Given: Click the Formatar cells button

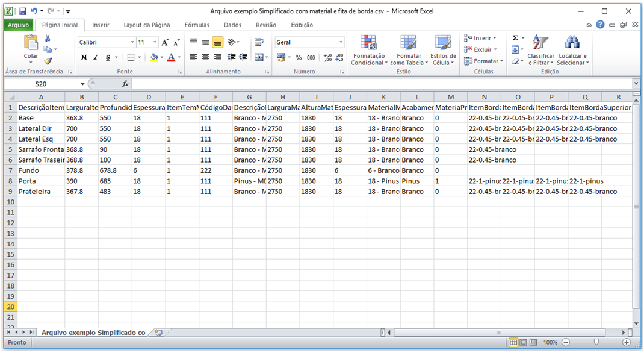Looking at the screenshot, I should (x=483, y=61).
